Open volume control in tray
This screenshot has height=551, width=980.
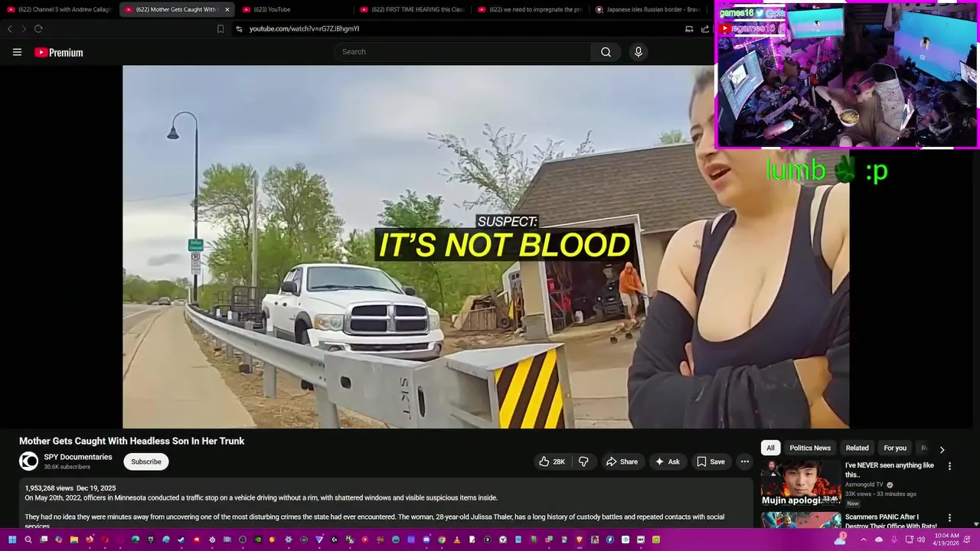pos(921,540)
